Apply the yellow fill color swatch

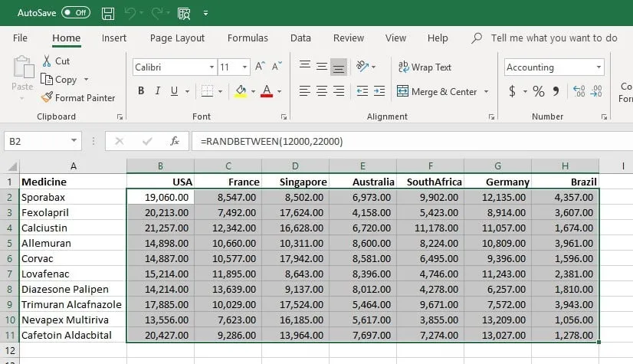click(x=240, y=91)
